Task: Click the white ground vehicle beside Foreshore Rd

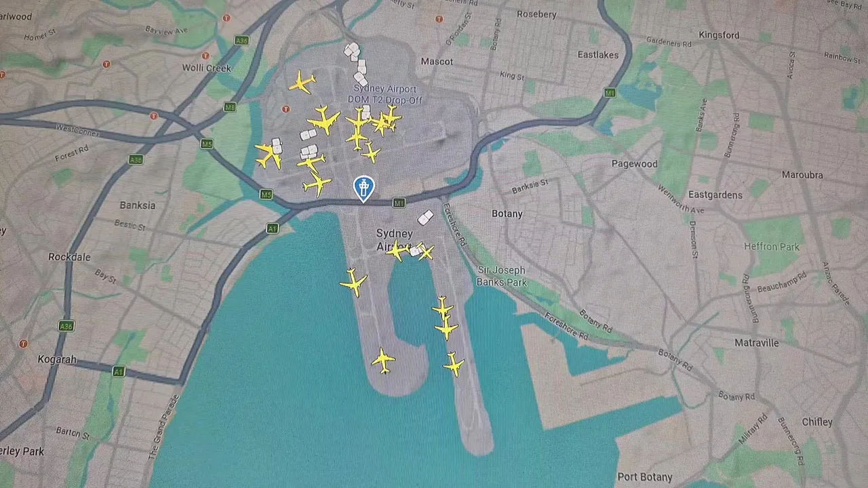Action: click(x=425, y=218)
